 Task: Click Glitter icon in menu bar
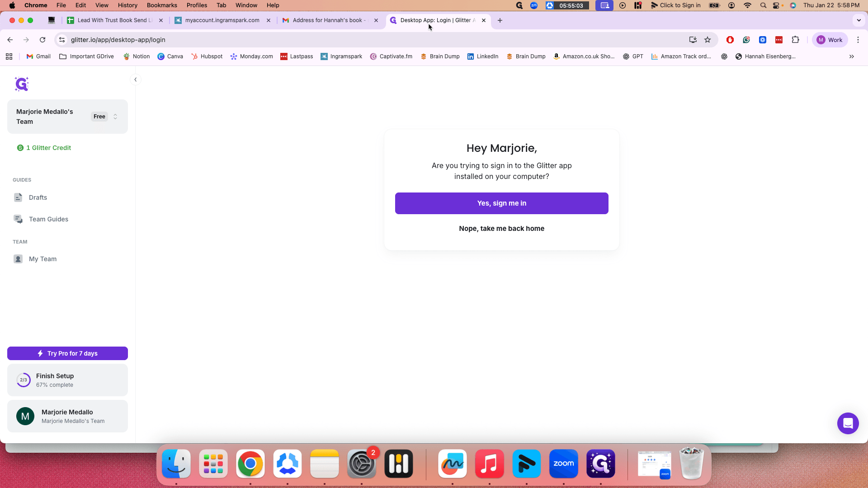click(x=519, y=5)
